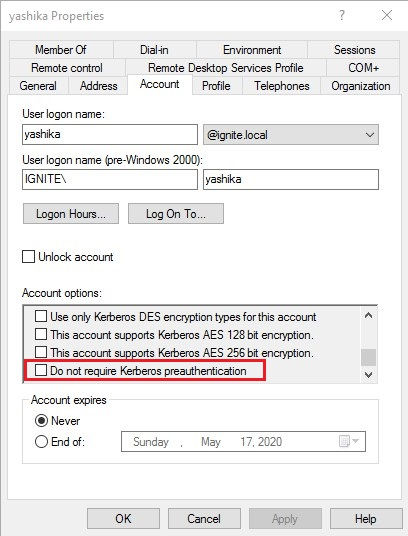
Task: Open the Telephones tab
Action: 282,85
